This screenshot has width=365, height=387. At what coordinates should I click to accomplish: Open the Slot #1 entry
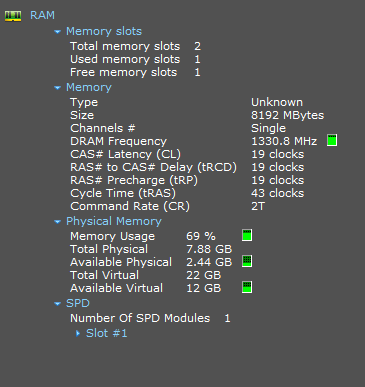(x=107, y=333)
